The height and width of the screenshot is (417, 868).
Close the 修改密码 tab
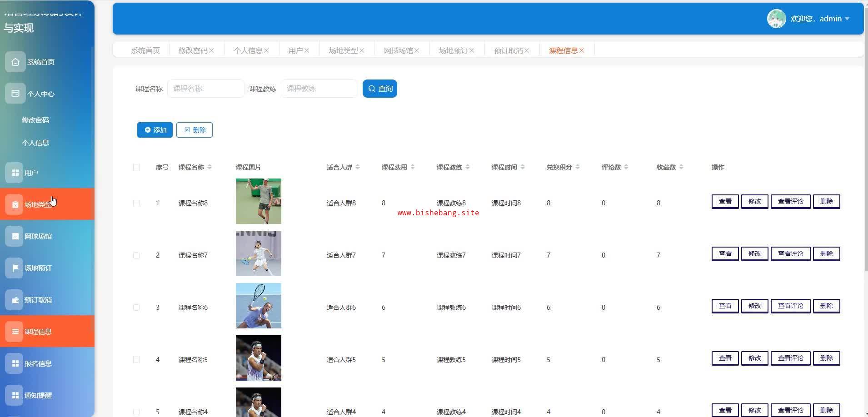pos(212,50)
